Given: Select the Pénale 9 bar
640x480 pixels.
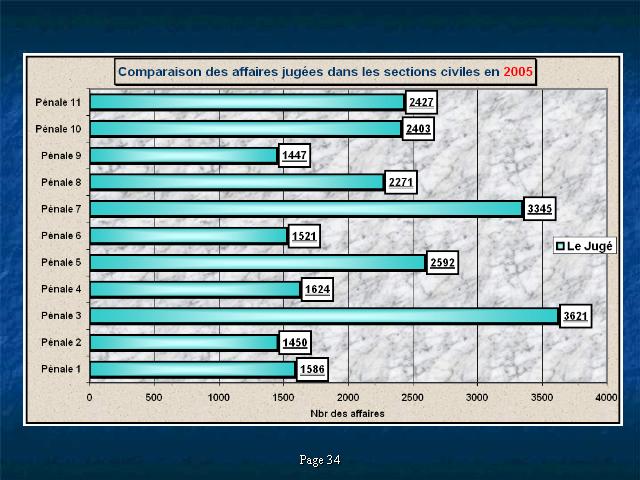Looking at the screenshot, I should [x=184, y=156].
